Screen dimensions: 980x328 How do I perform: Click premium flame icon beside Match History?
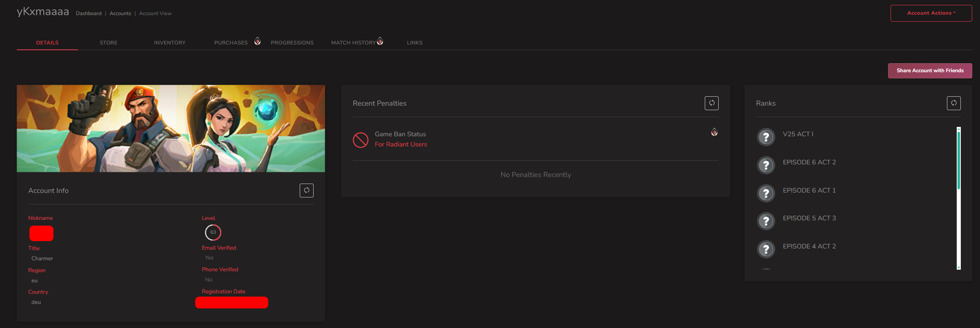[x=380, y=41]
